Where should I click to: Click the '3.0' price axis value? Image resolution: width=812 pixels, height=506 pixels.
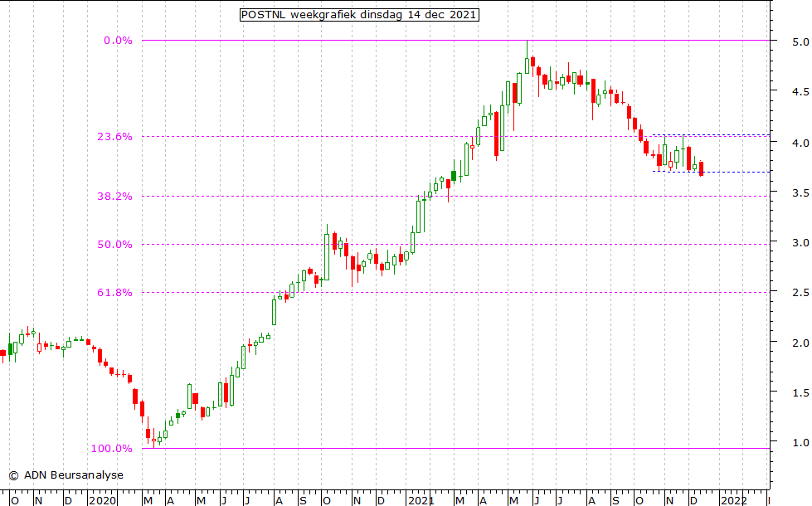pos(800,242)
